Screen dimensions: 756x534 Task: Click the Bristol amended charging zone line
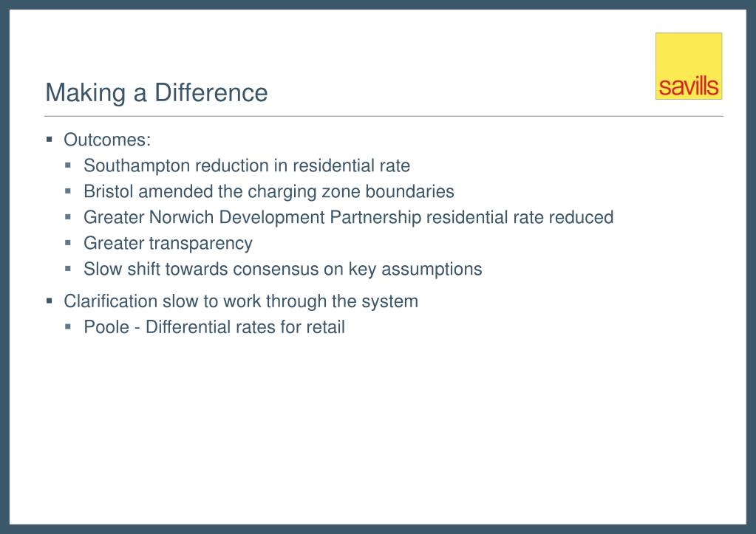click(268, 192)
